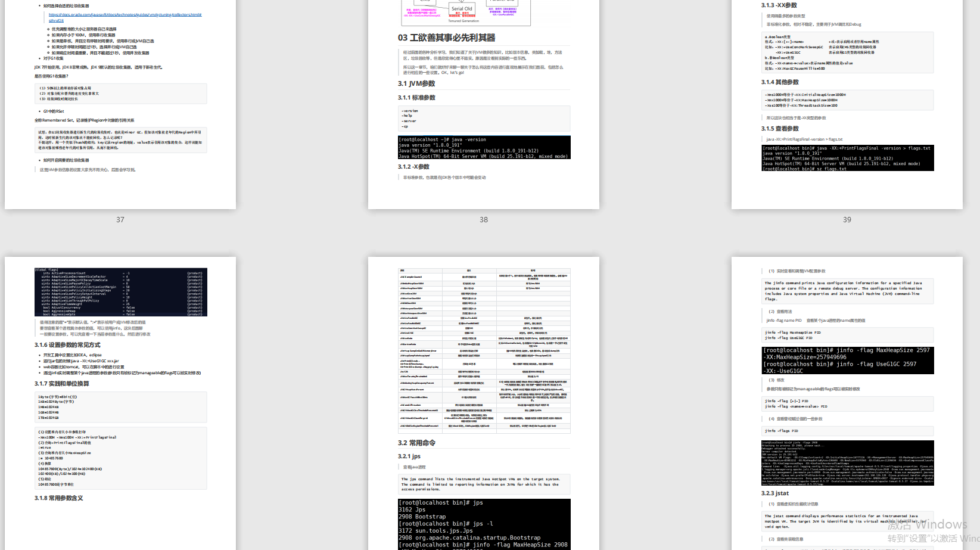
Task: Click the java -version terminal screenshot
Action: click(484, 147)
